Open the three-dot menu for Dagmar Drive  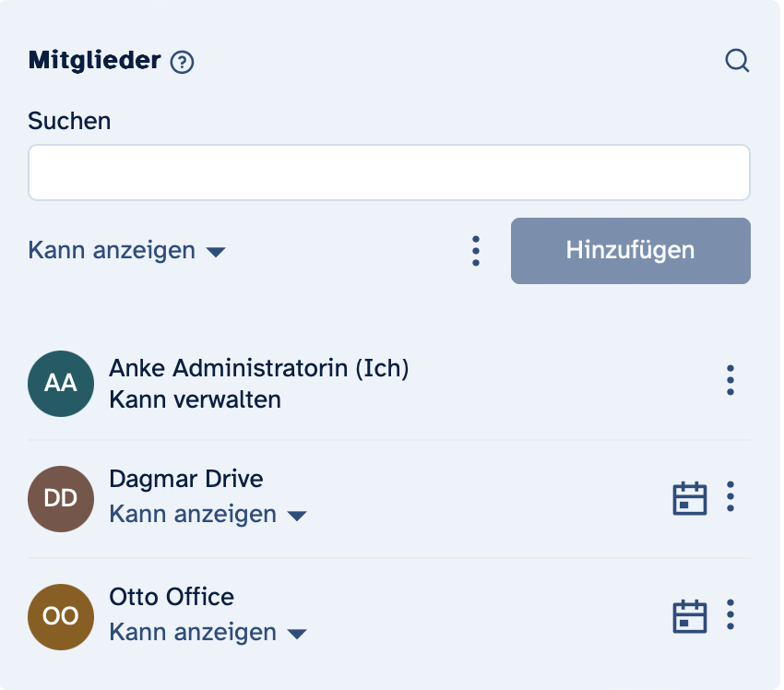(731, 497)
